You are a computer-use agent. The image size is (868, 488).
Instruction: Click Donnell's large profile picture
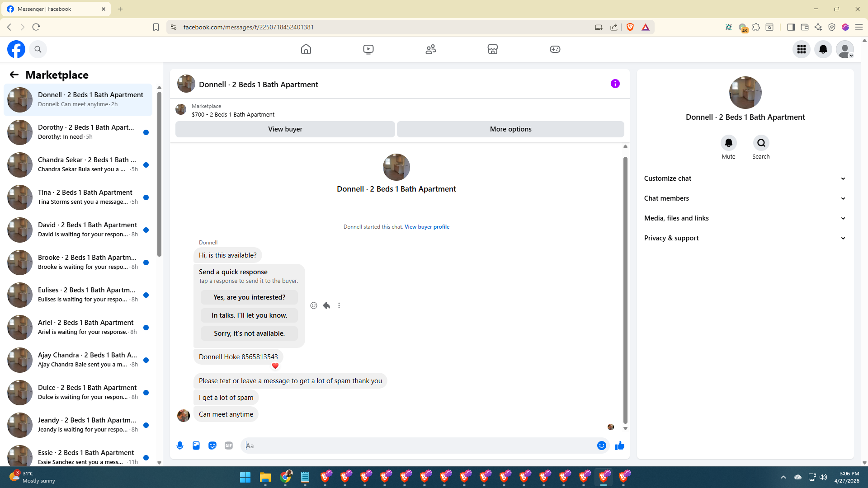[745, 93]
